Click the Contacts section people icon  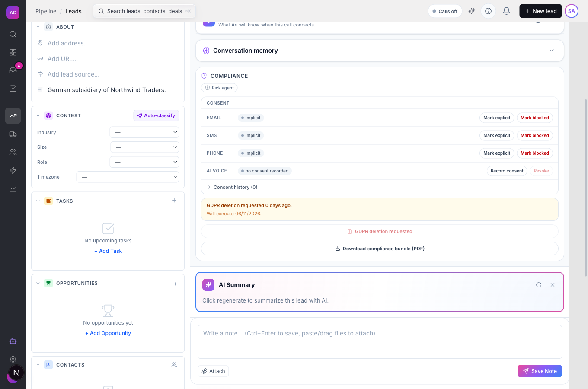174,365
